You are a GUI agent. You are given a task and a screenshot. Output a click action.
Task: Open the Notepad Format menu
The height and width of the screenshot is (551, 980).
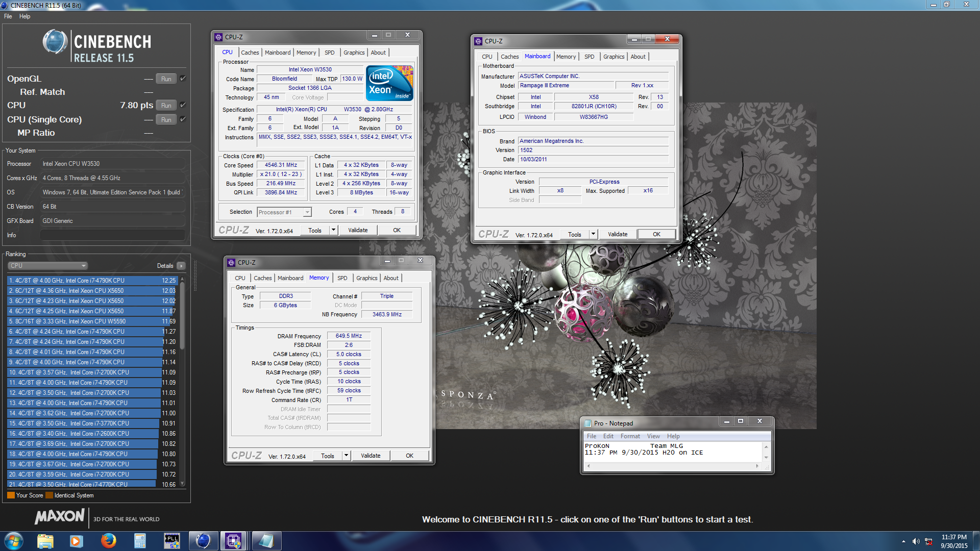pyautogui.click(x=630, y=436)
